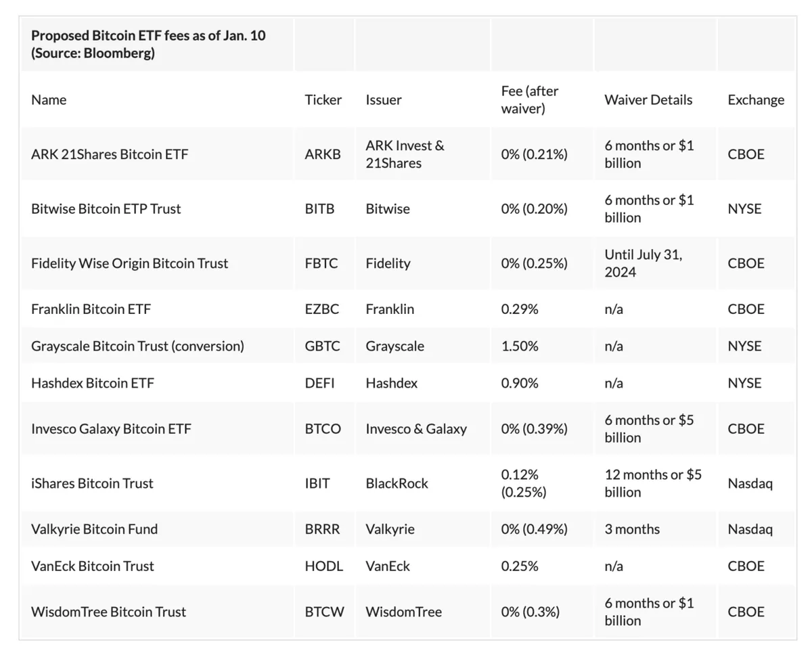The image size is (812, 657).
Task: Select the HODL ticker cell
Action: (x=323, y=566)
